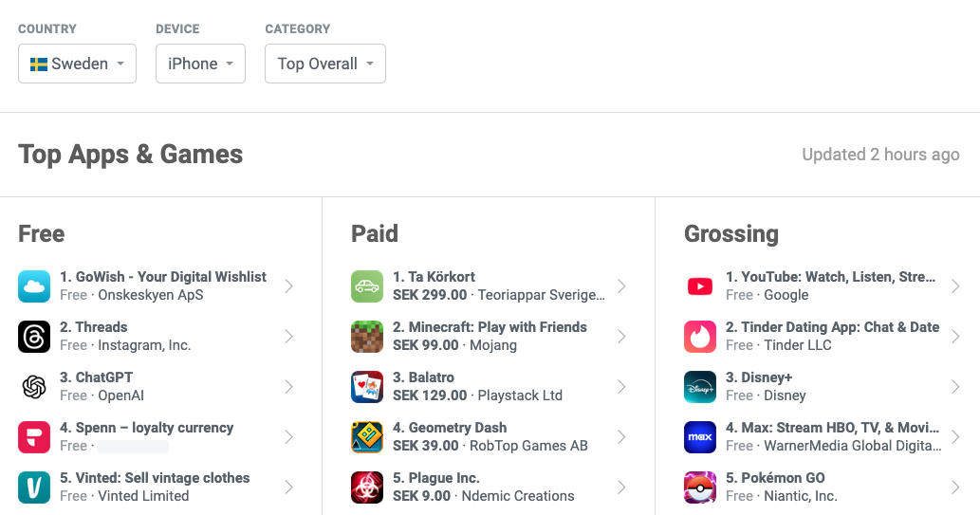The image size is (980, 515).
Task: Click the Geometry Dash app icon
Action: coord(367,437)
